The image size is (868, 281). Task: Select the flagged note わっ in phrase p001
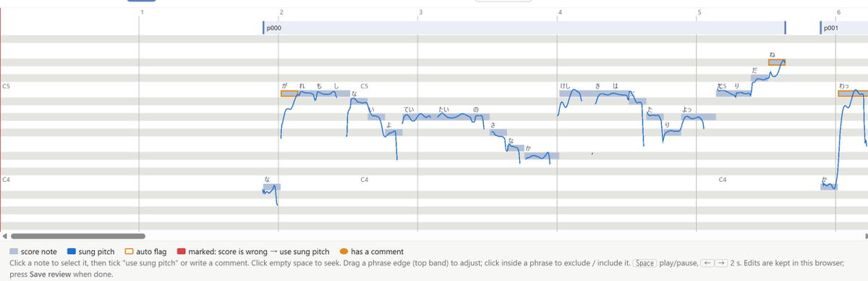coord(851,93)
